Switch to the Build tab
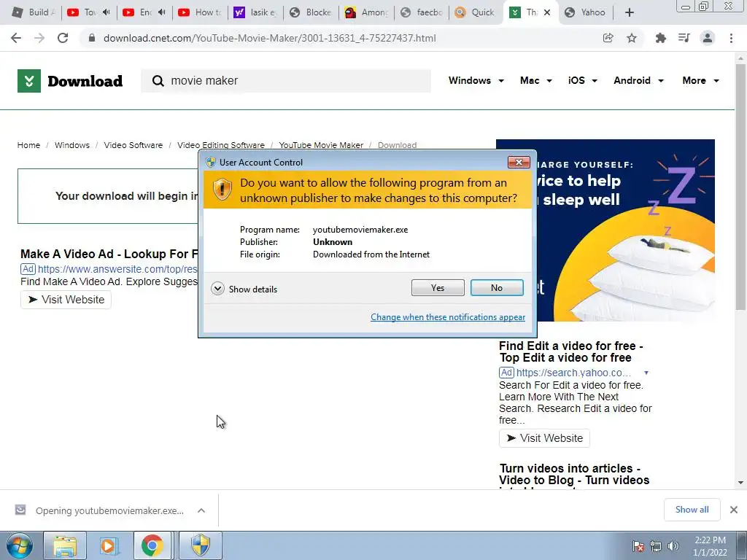 pos(34,12)
